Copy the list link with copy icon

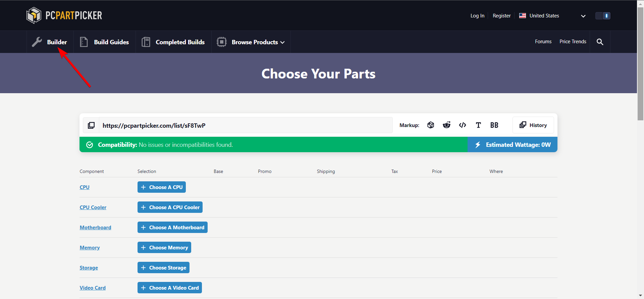pyautogui.click(x=91, y=125)
